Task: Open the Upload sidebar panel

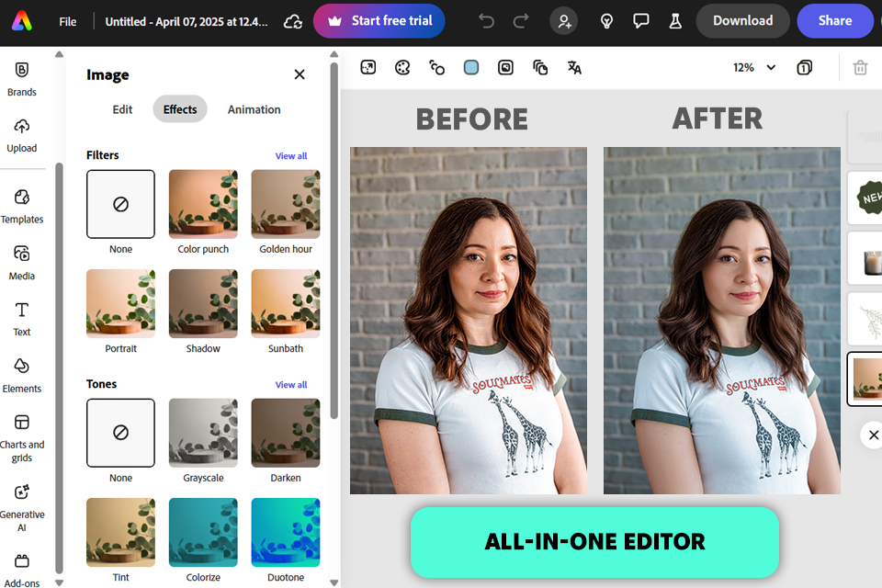Action: coord(22,136)
